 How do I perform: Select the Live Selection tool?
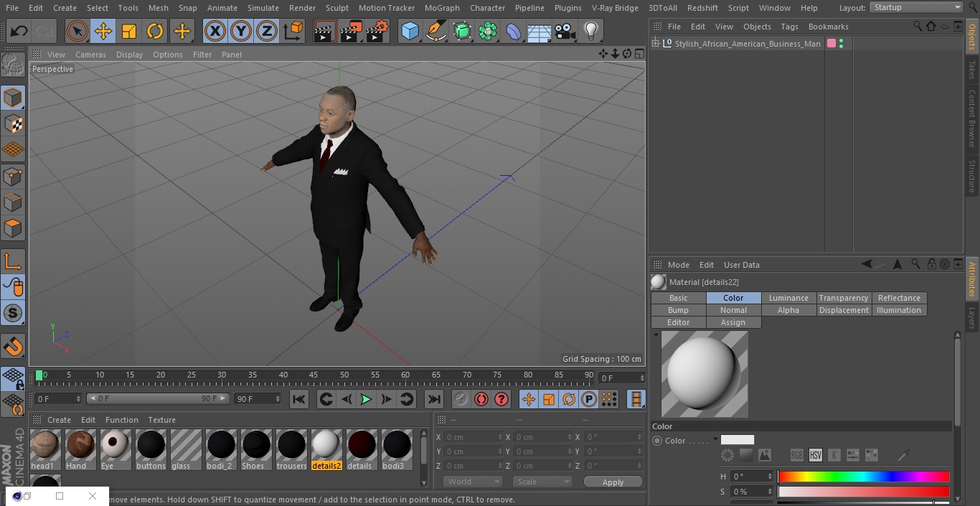click(x=77, y=31)
